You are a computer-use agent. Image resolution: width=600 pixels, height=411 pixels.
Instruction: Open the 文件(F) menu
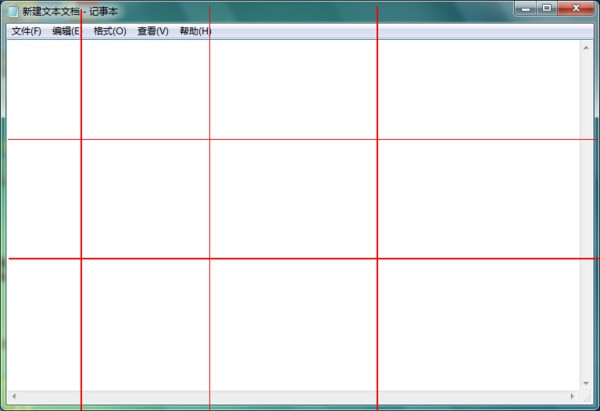click(x=26, y=31)
